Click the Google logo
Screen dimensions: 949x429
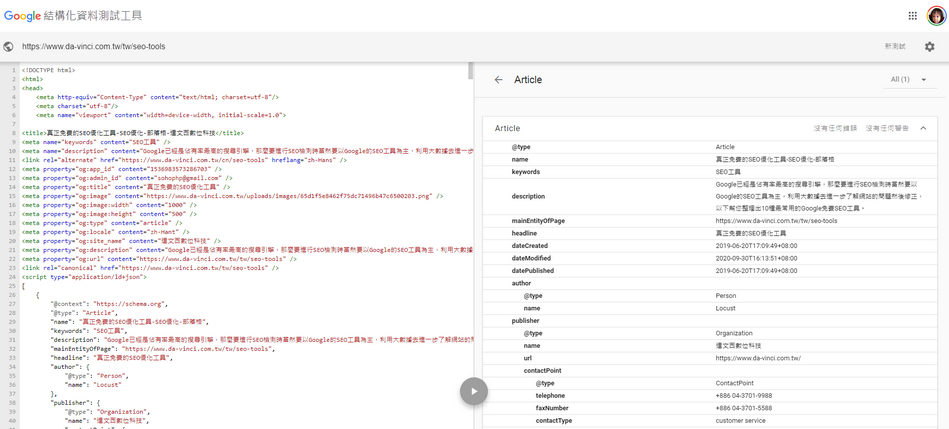(22, 16)
